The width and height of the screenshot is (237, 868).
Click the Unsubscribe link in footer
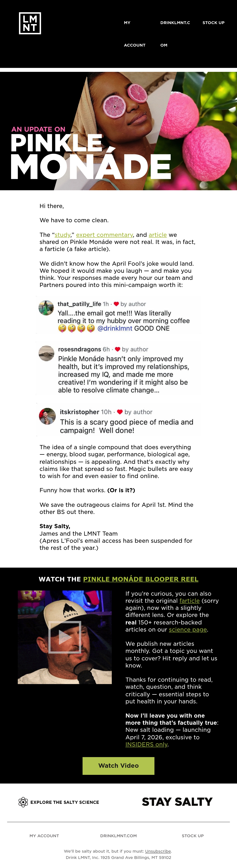pos(158,851)
